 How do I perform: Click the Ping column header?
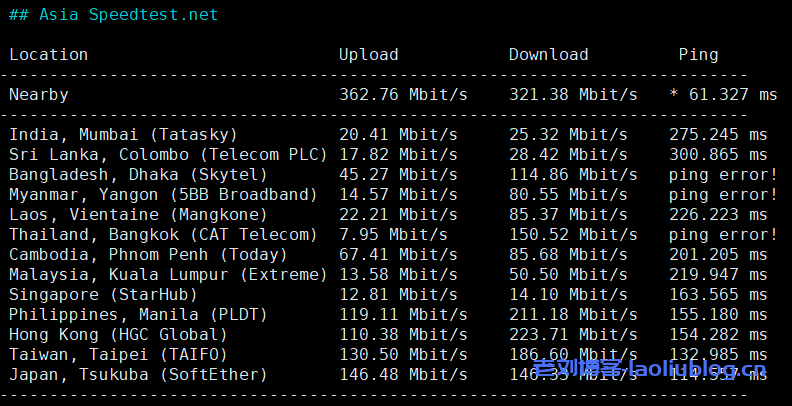click(698, 55)
